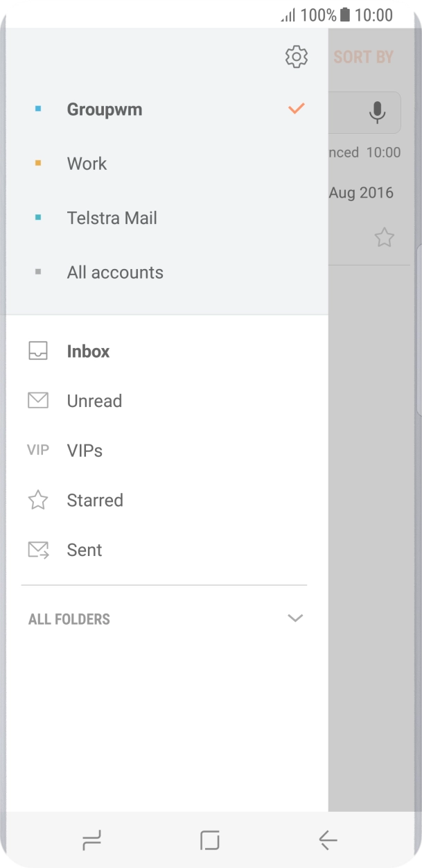Click the Unread envelope icon
This screenshot has height=868, width=422.
(38, 400)
